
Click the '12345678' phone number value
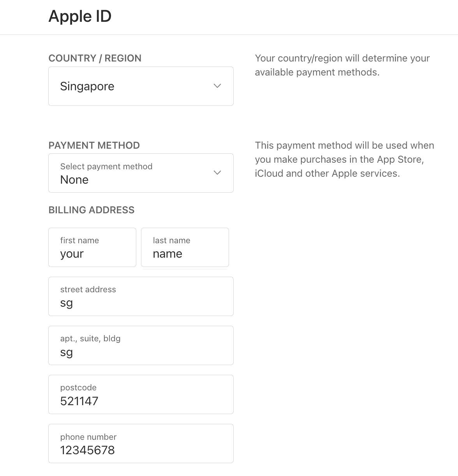click(x=87, y=450)
